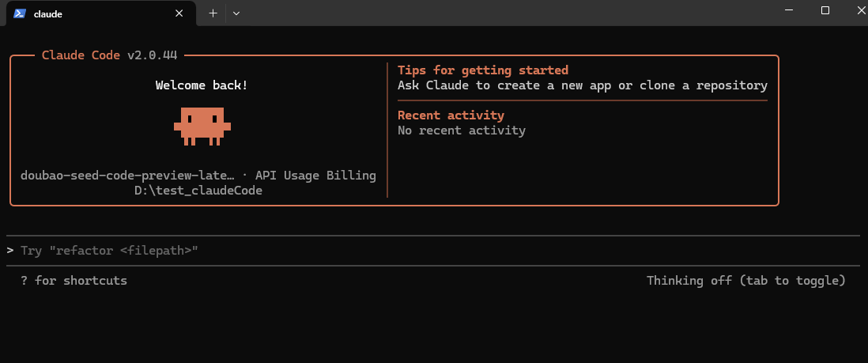The width and height of the screenshot is (868, 363).
Task: Click the 'Thinking off (tab to toggle)' indicator
Action: 745,281
